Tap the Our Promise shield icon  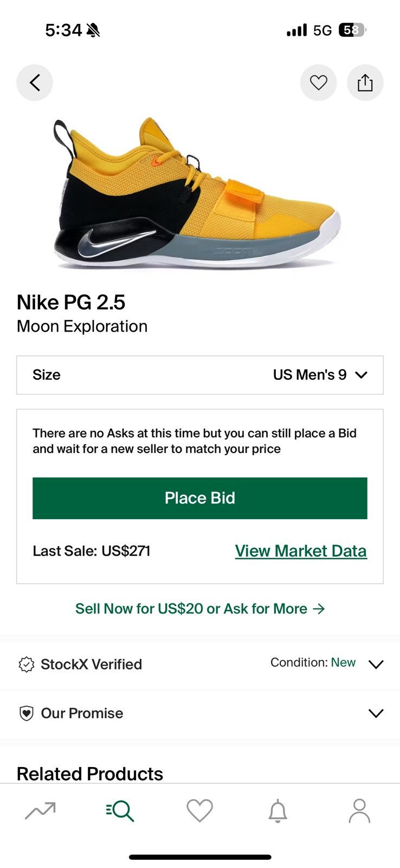27,713
